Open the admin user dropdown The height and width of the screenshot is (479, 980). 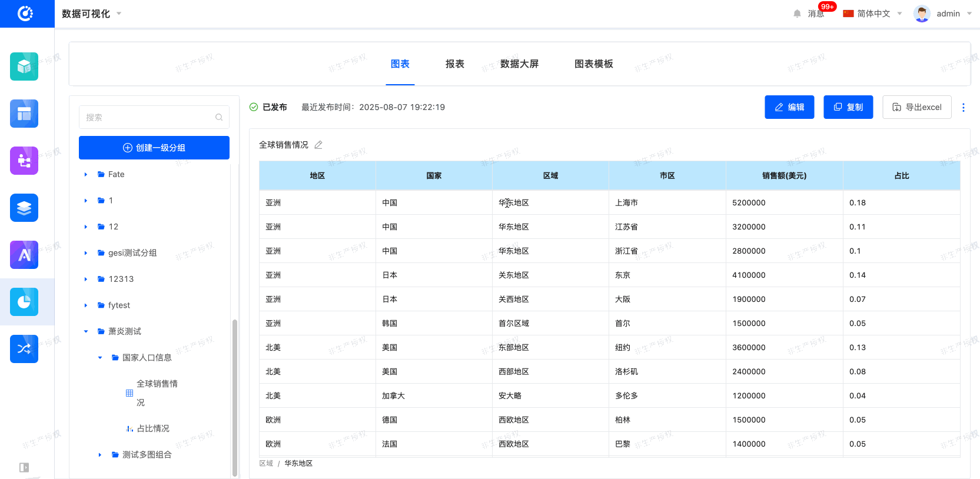[x=943, y=14]
